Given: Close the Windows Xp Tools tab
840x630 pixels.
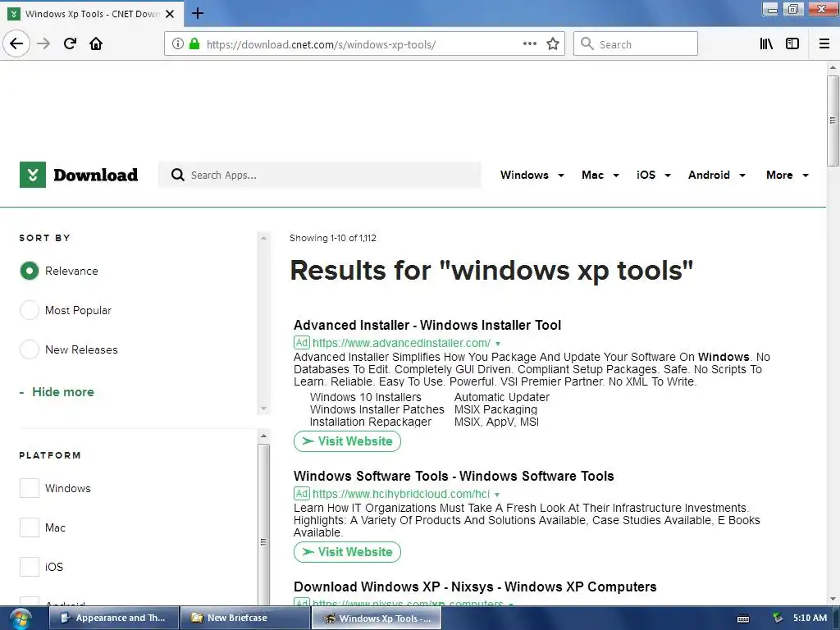Looking at the screenshot, I should click(x=170, y=14).
